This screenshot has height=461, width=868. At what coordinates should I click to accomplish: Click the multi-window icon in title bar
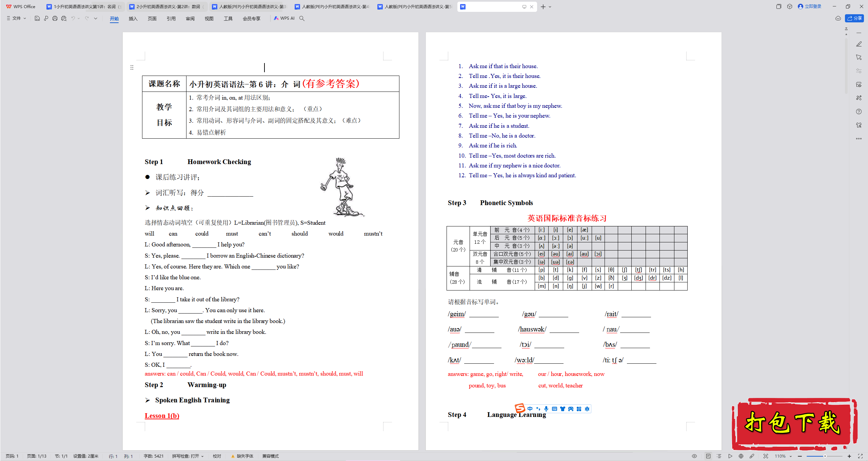pyautogui.click(x=778, y=6)
